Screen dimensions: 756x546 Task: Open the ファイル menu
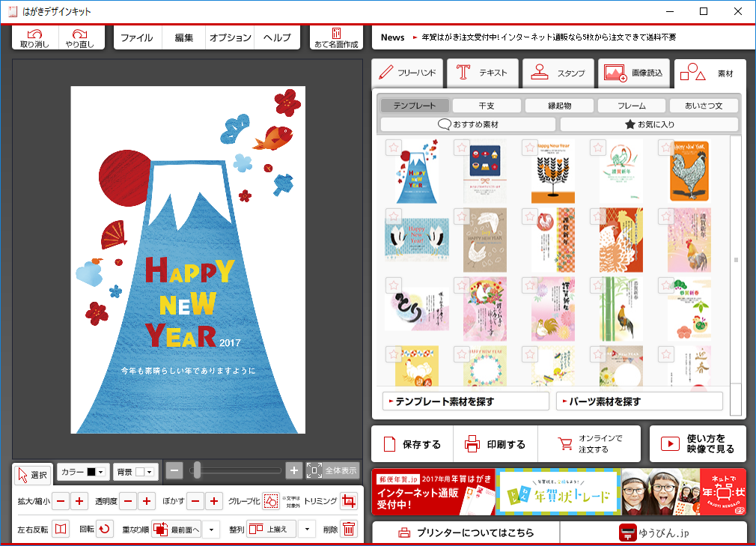(138, 35)
